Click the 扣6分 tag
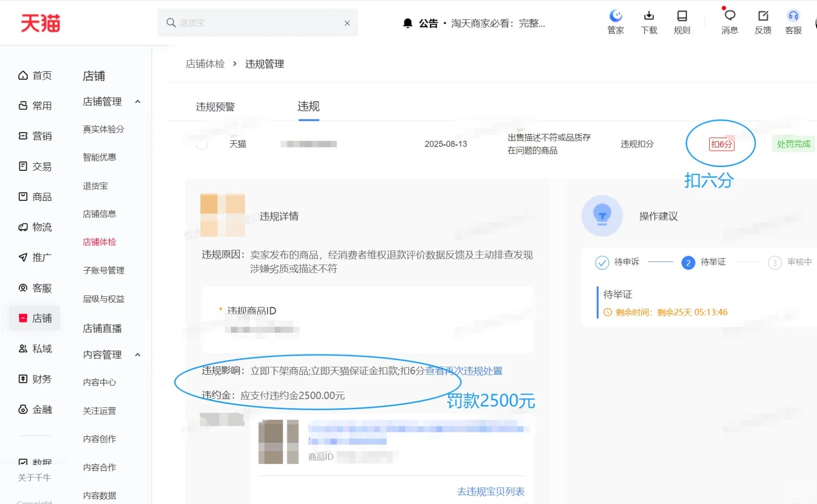Image resolution: width=817 pixels, height=504 pixels. click(721, 145)
